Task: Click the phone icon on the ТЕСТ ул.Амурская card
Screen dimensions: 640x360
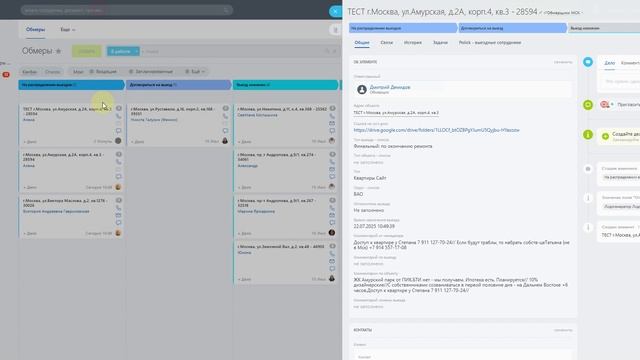Action: pyautogui.click(x=118, y=116)
